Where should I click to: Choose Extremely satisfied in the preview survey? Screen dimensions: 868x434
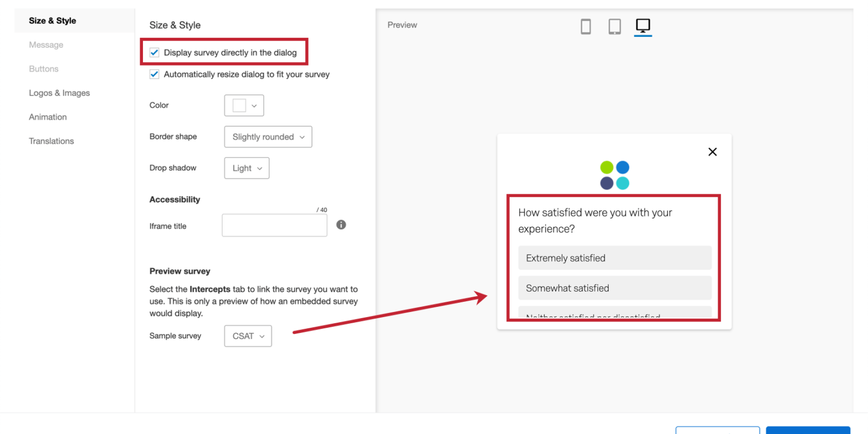[x=615, y=258]
